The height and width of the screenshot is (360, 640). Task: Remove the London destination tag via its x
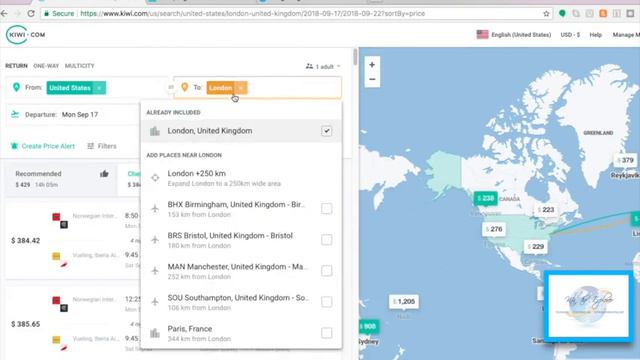coord(241,88)
